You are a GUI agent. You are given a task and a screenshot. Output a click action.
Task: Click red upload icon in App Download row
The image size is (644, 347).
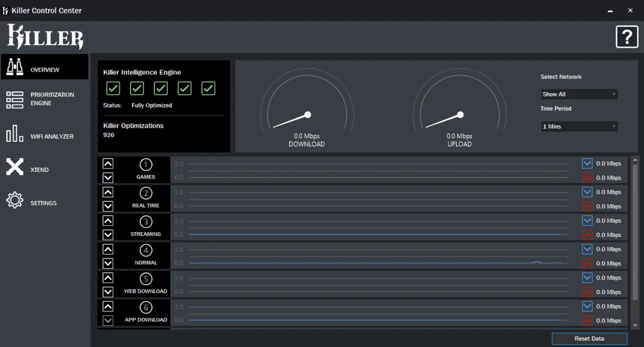tap(587, 320)
